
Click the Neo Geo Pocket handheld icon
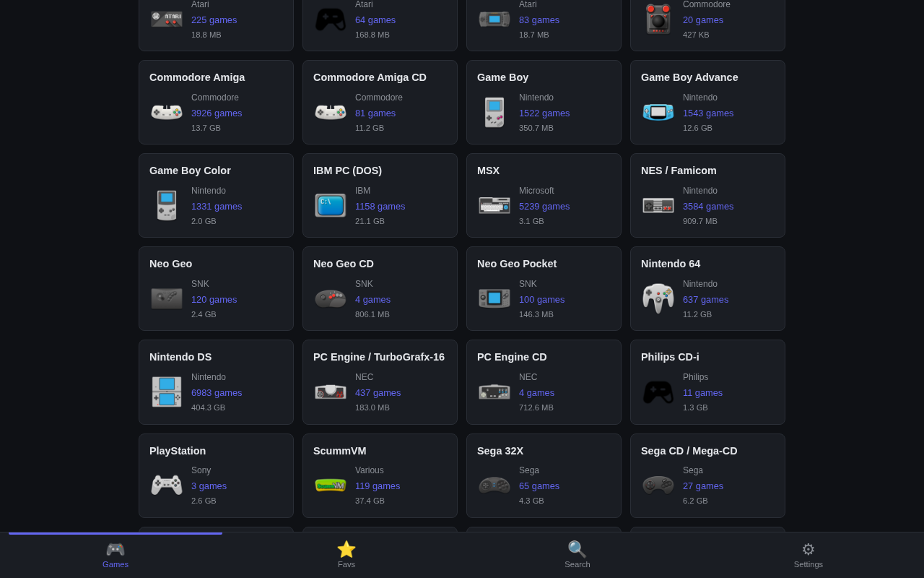tap(494, 298)
